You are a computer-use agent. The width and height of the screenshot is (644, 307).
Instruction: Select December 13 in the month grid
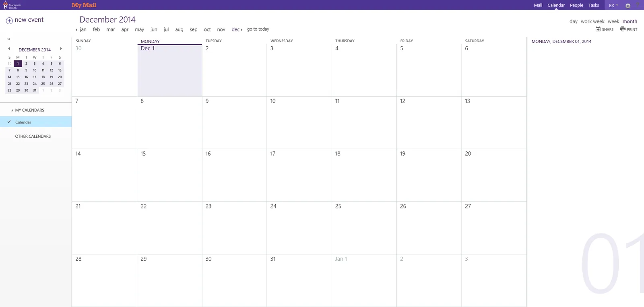(494, 123)
